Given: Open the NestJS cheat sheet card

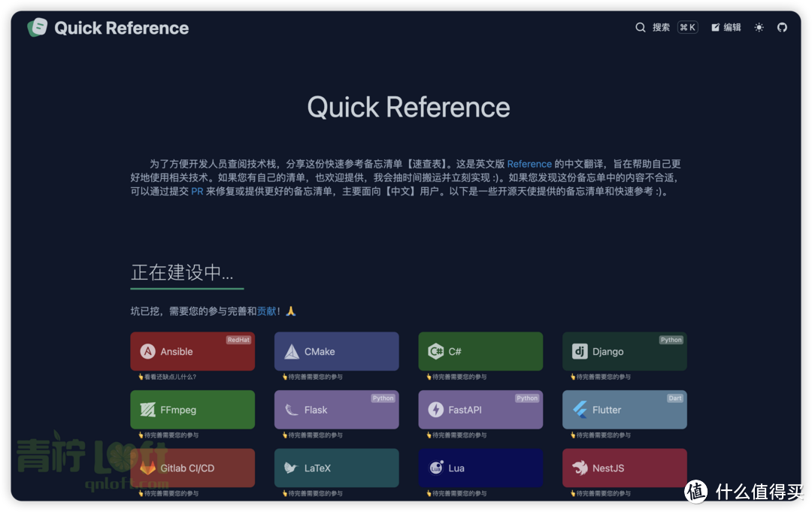Looking at the screenshot, I should coord(625,468).
